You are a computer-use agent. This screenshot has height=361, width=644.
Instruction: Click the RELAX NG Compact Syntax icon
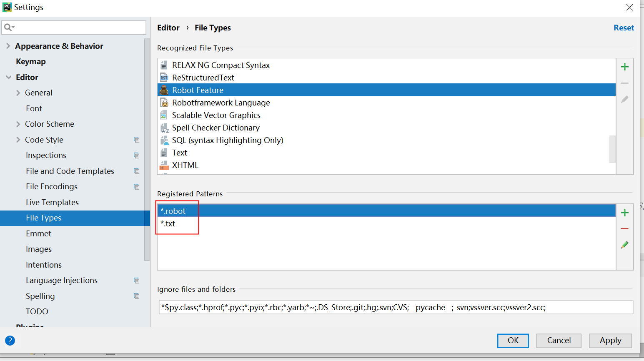164,65
